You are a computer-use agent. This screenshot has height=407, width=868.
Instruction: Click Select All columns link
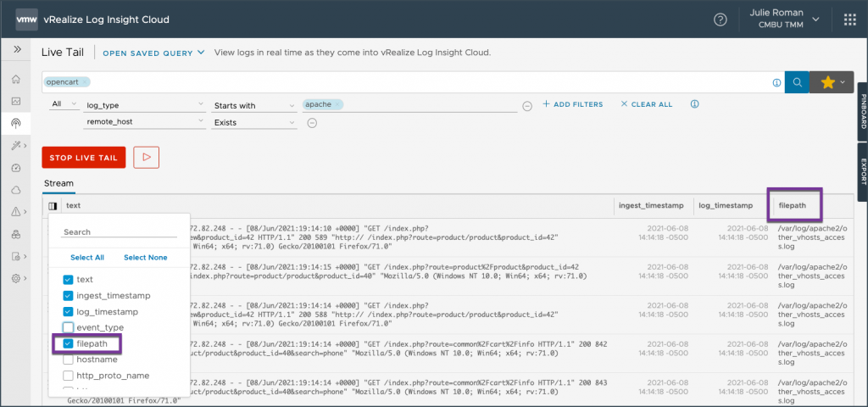pos(87,258)
